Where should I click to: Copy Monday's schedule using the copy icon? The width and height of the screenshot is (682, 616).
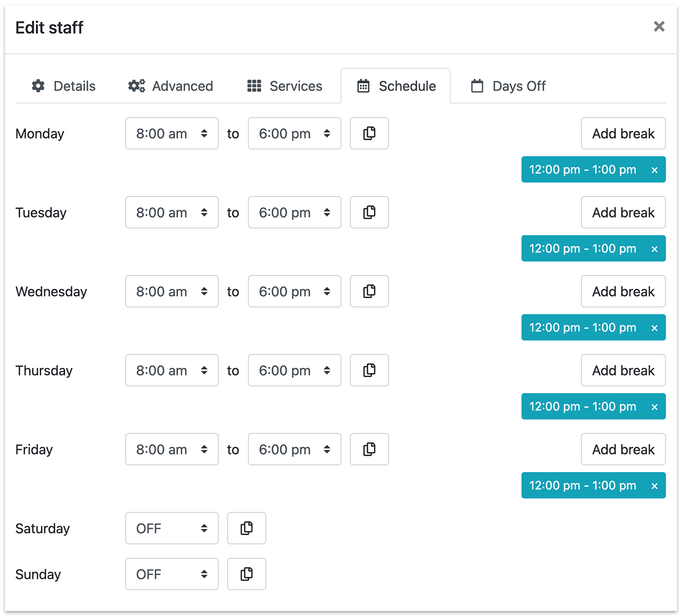(370, 133)
